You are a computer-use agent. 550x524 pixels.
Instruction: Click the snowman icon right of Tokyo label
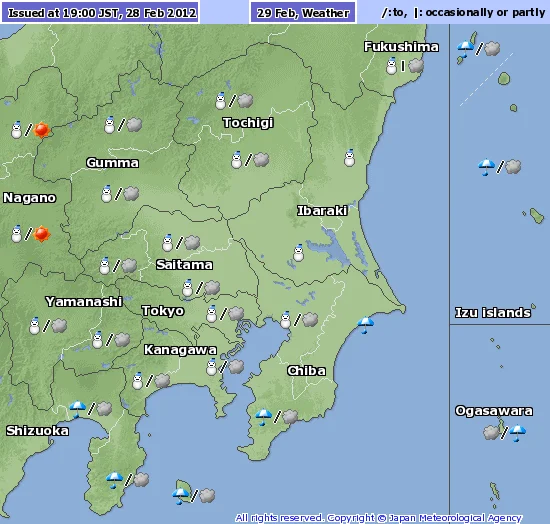tap(212, 314)
